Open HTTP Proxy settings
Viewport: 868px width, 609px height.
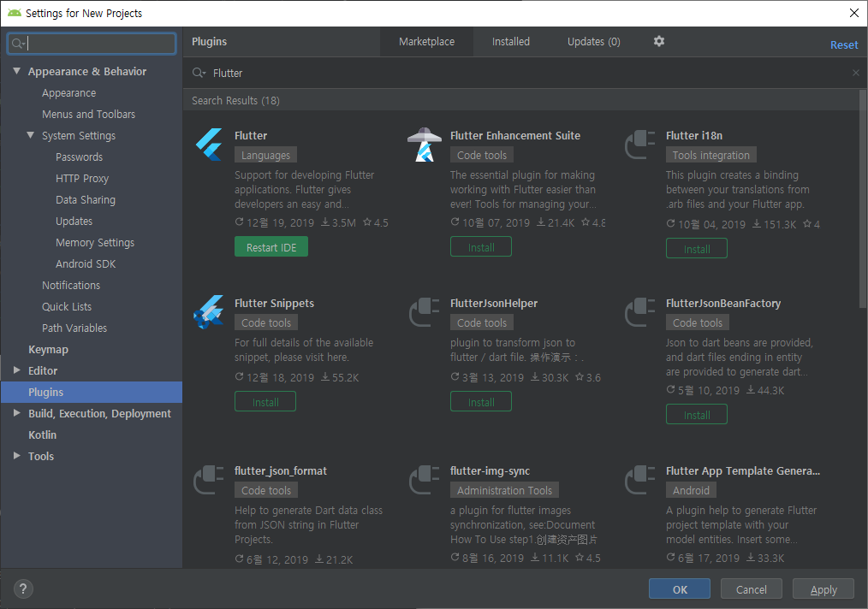point(82,178)
